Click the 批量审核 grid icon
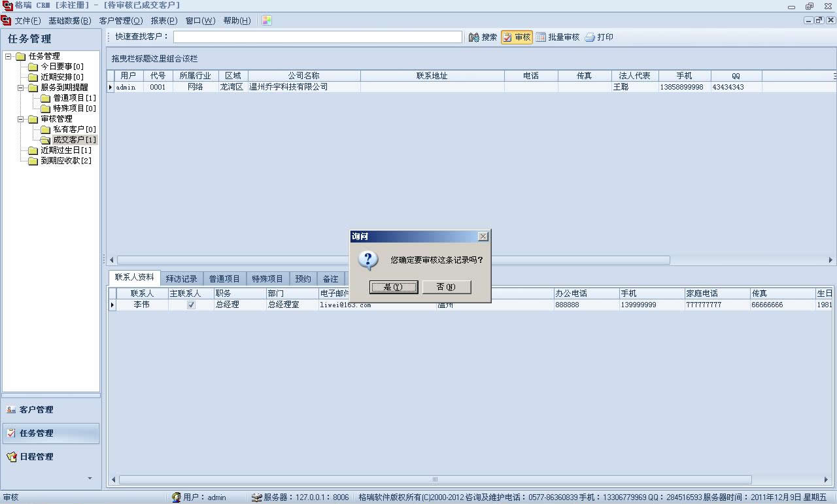This screenshot has width=837, height=504. click(541, 38)
